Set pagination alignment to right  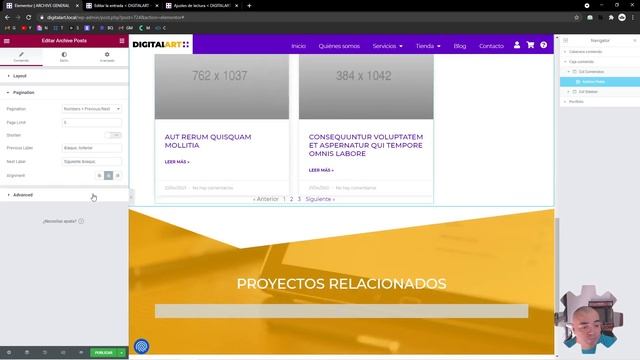tap(118, 176)
